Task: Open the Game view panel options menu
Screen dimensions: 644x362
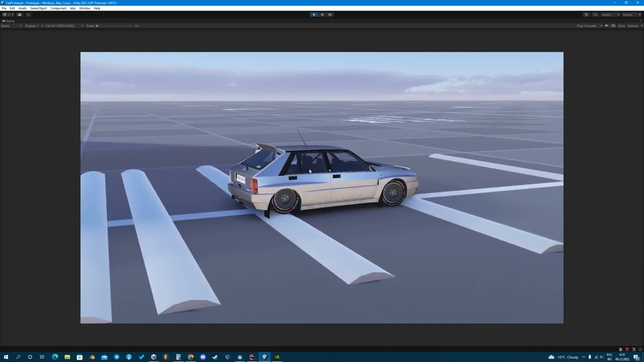Action: click(x=641, y=21)
